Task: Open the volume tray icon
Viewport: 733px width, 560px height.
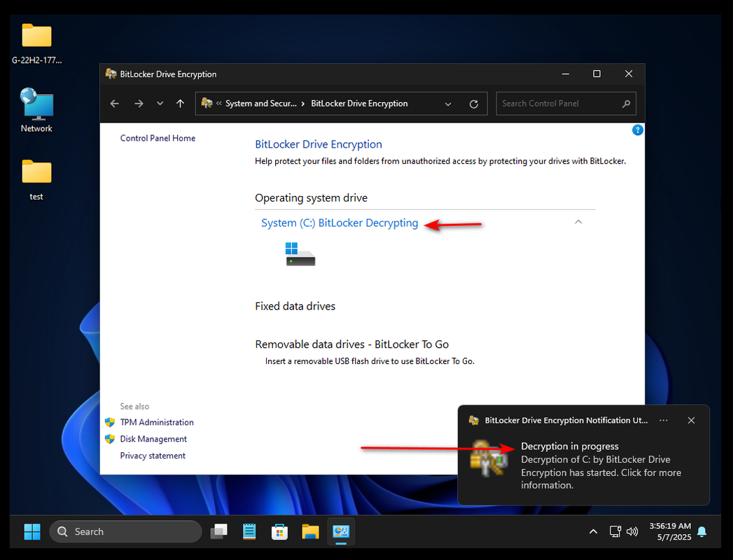Action: [632, 531]
